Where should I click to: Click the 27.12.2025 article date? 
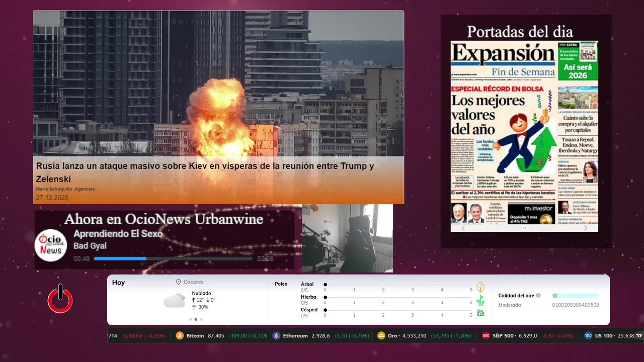pyautogui.click(x=52, y=198)
